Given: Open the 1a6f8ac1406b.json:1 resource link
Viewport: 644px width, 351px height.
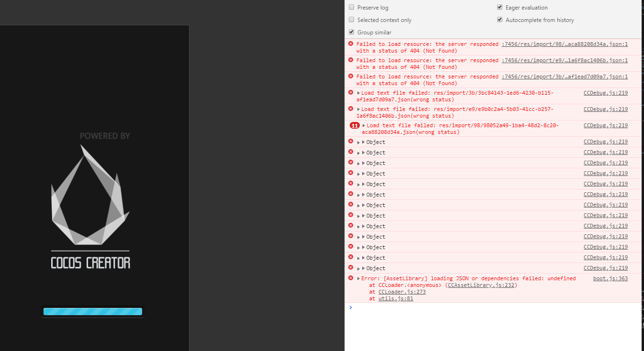Looking at the screenshot, I should pos(565,60).
